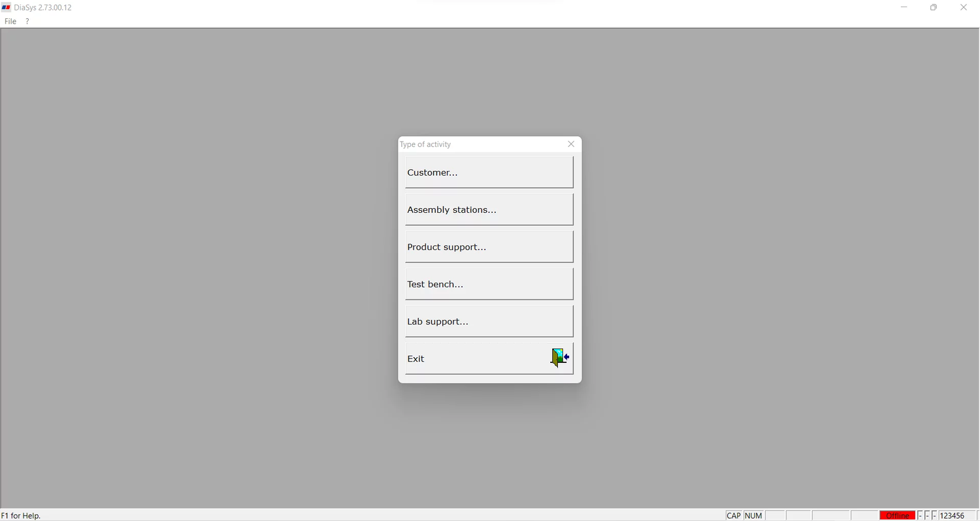The image size is (980, 521).
Task: Click the NUM indicator in status bar
Action: point(754,515)
